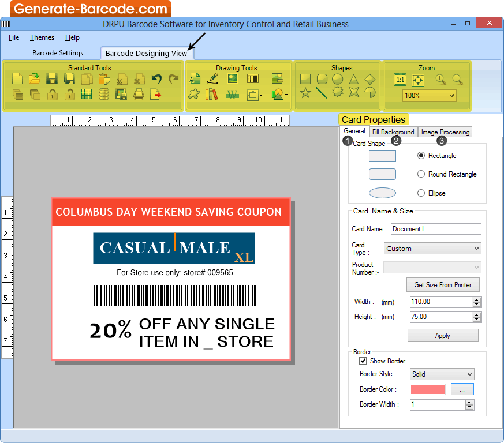504x443 pixels.
Task: Fit design to window icon
Action: (418, 80)
